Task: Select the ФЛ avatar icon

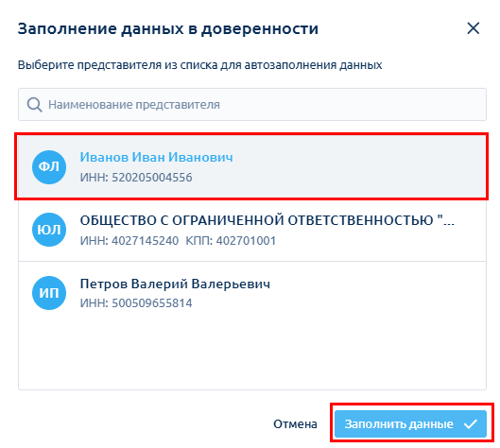Action: (49, 167)
